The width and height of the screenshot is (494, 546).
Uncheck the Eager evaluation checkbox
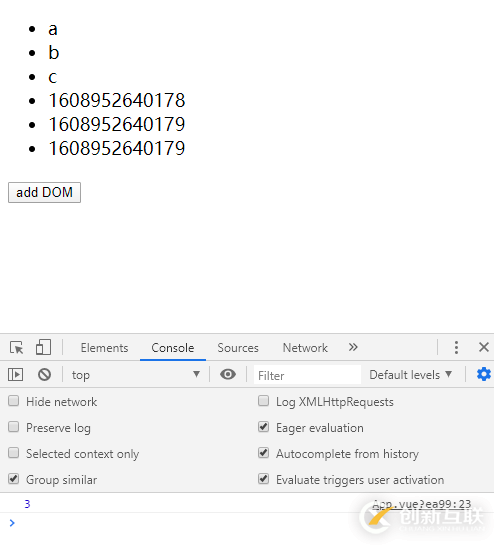(x=264, y=427)
